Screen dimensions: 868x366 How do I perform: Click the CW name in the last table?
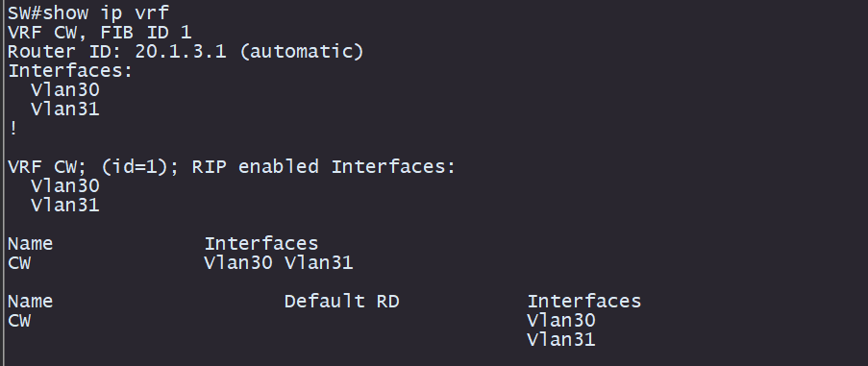coord(19,321)
